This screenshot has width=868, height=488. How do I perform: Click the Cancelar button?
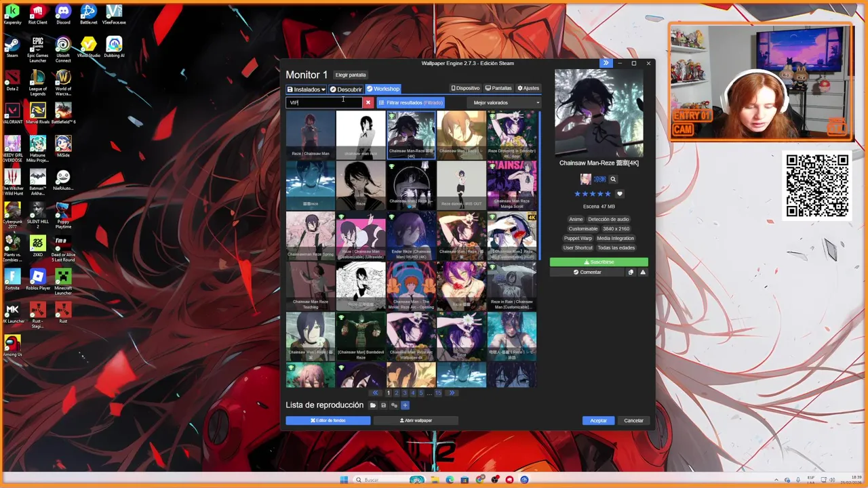pyautogui.click(x=633, y=421)
